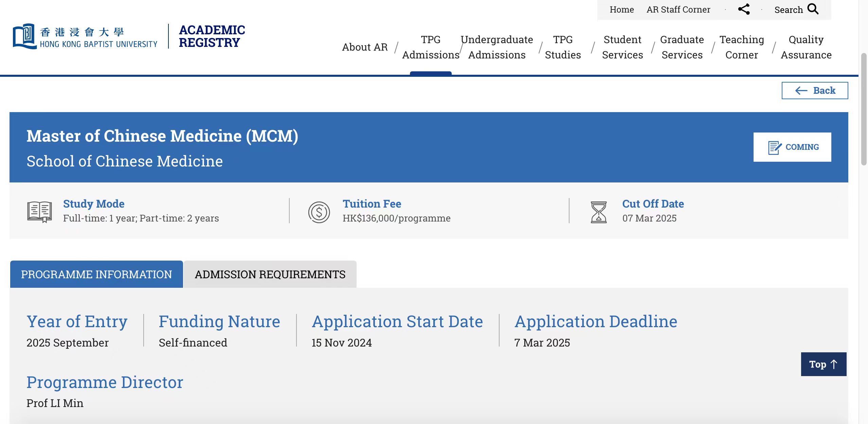Open the TPG Admissions menu
The width and height of the screenshot is (868, 424).
[x=431, y=47]
